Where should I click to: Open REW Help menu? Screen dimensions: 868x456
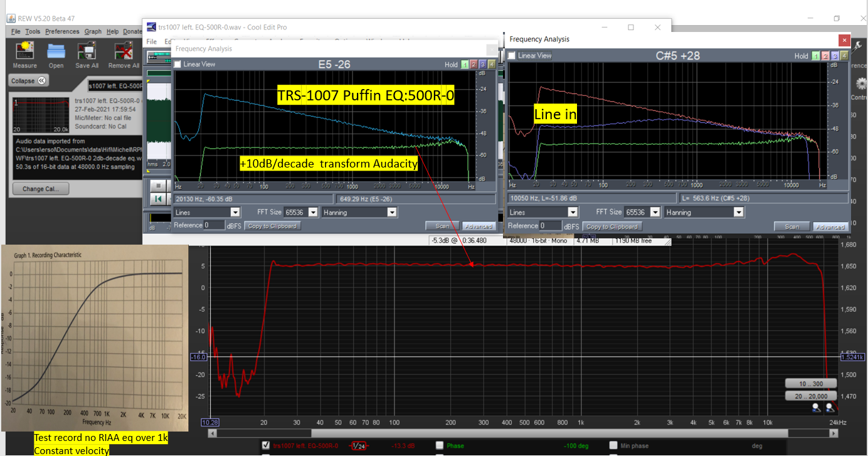[x=112, y=31]
